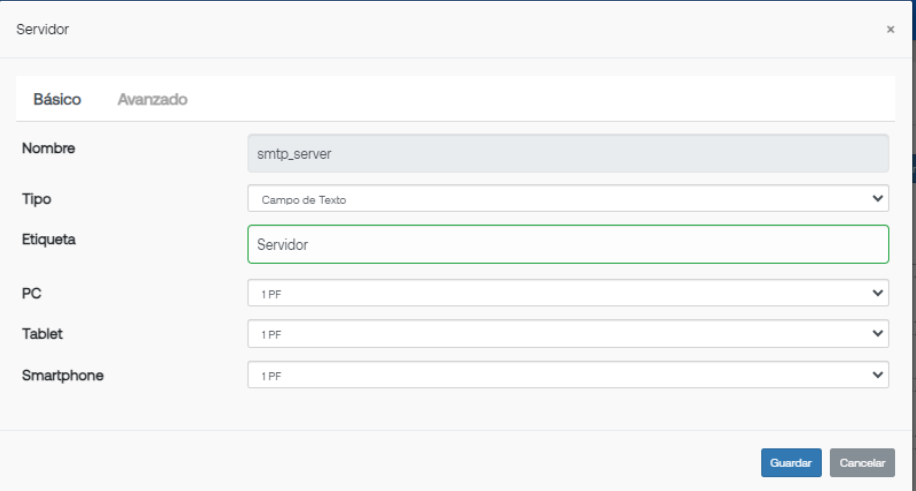Open the PC column width dropdown
Image resolution: width=916 pixels, height=491 pixels.
click(x=568, y=293)
